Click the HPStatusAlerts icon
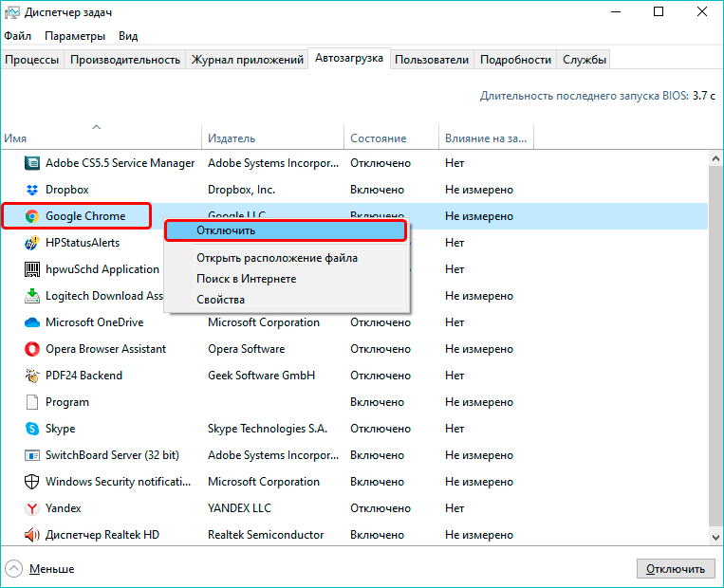 tap(32, 243)
